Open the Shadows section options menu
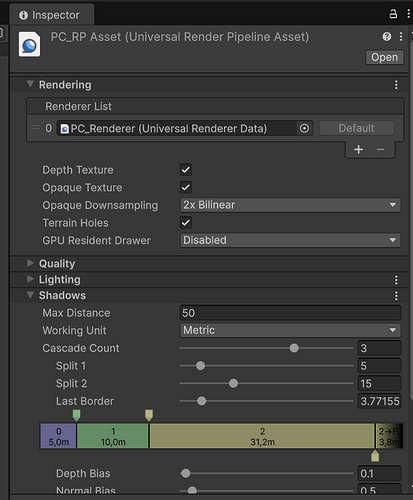The height and width of the screenshot is (500, 413). [x=396, y=296]
